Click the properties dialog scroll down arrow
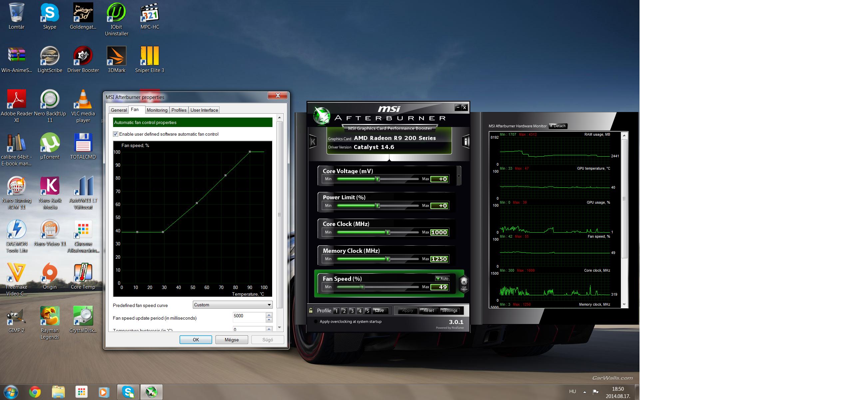Image resolution: width=868 pixels, height=400 pixels. tap(279, 327)
